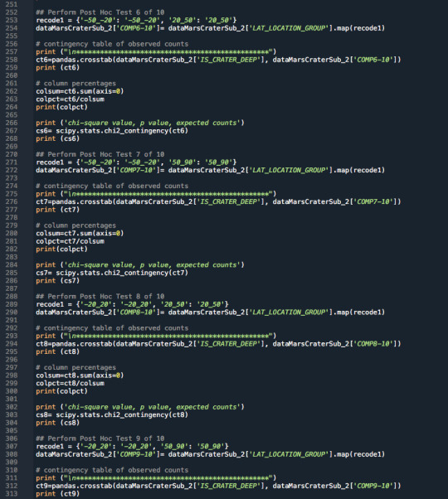The height and width of the screenshot is (499, 448).
Task: Click line number 288 in the gutter
Action: (12, 297)
